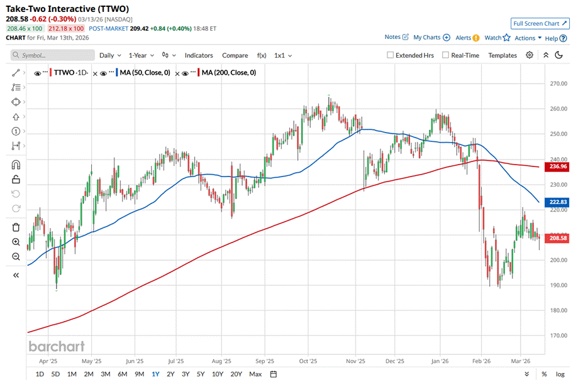The width and height of the screenshot is (588, 380).
Task: Hide the MA (50, Close, 0) line
Action: coord(104,73)
